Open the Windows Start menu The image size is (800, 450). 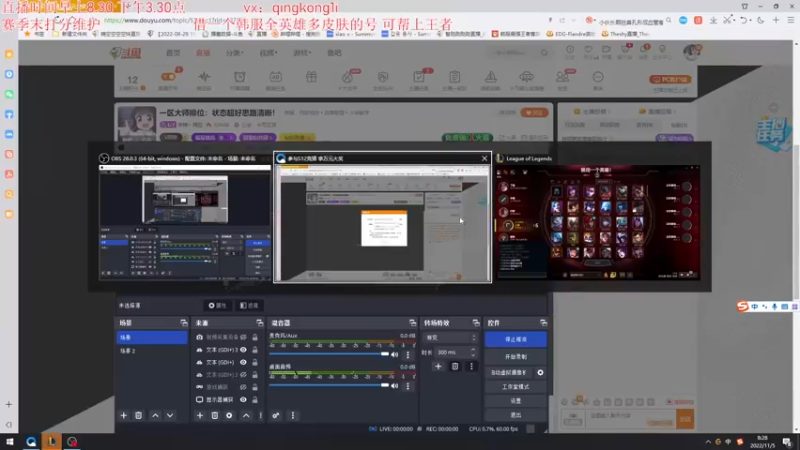click(10, 441)
